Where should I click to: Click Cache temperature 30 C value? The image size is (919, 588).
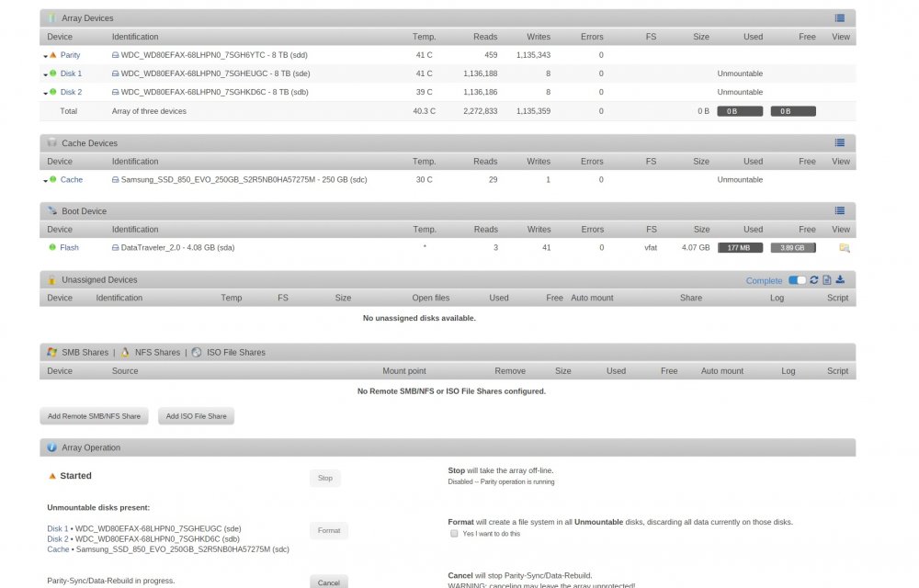pos(424,180)
